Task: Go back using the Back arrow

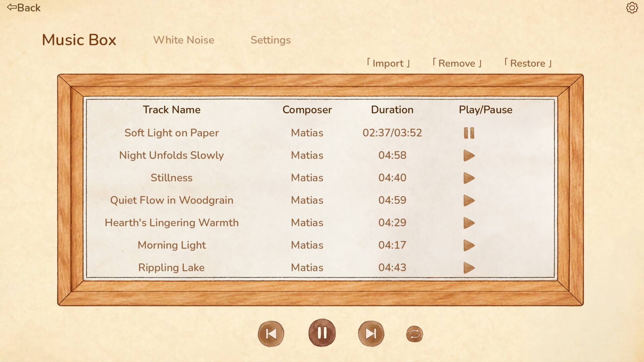Action: [23, 7]
